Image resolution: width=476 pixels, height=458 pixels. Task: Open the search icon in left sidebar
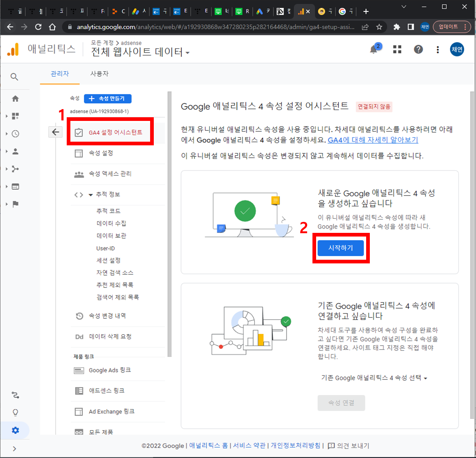(14, 77)
